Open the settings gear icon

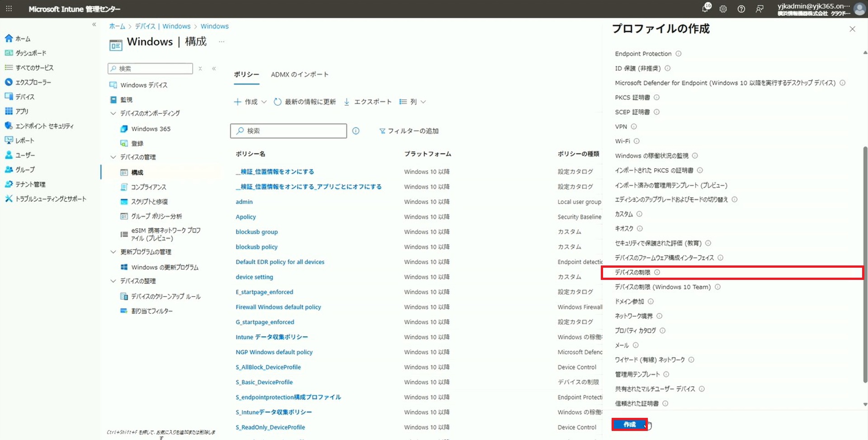pyautogui.click(x=723, y=9)
